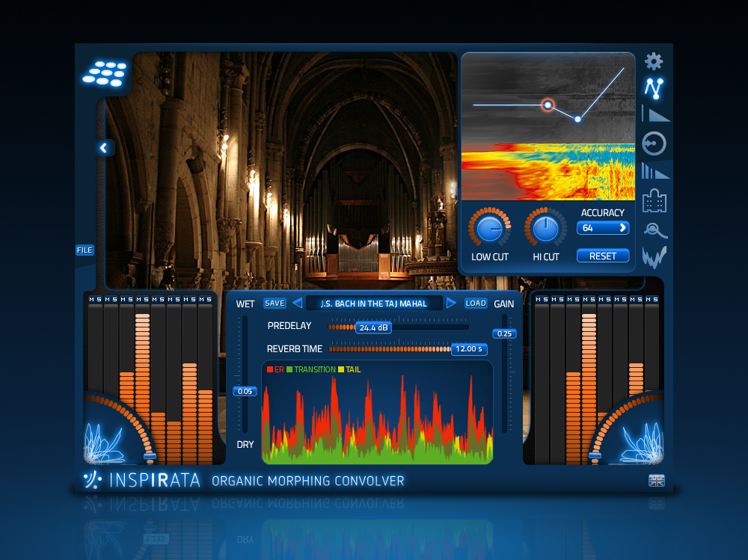Open the building room selection icon

pyautogui.click(x=654, y=200)
